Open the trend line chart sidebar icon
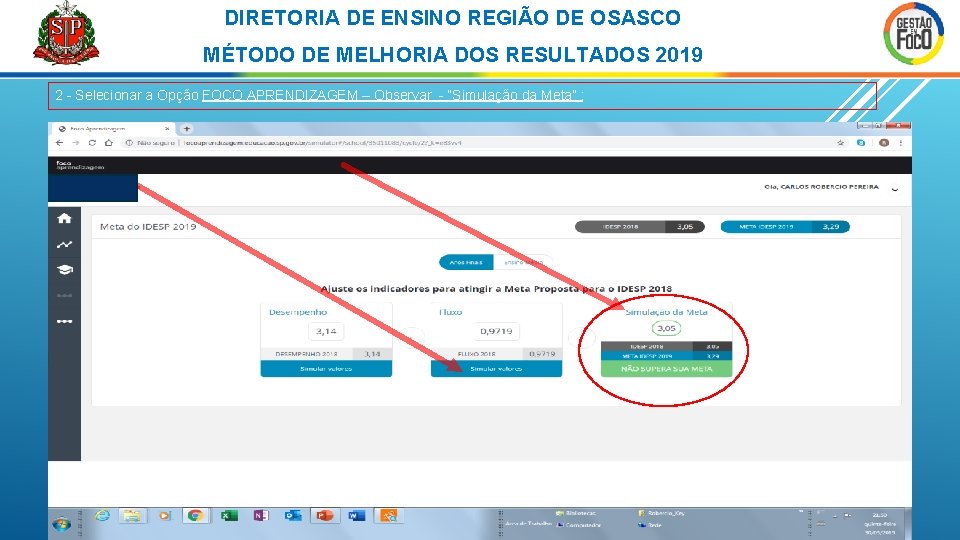960x540 pixels. click(x=64, y=245)
